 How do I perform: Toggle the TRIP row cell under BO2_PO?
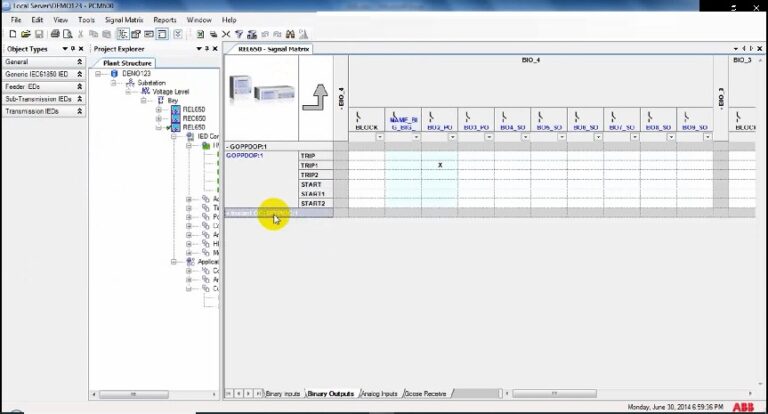click(440, 156)
